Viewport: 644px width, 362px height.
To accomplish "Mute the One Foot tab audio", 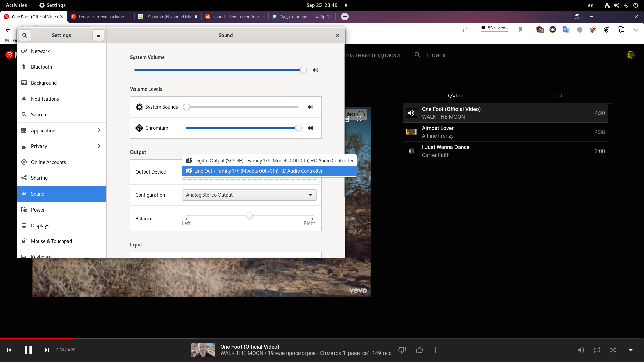I will (x=56, y=17).
